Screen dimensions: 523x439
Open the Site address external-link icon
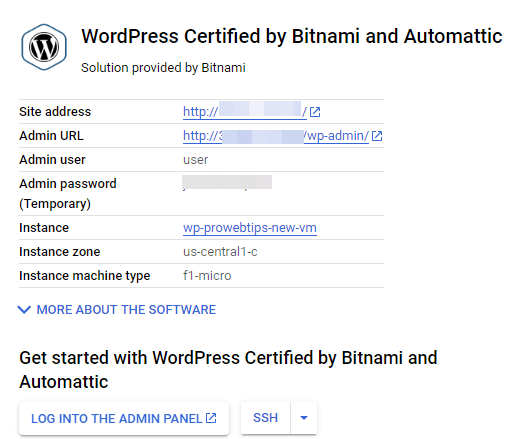[x=315, y=112]
